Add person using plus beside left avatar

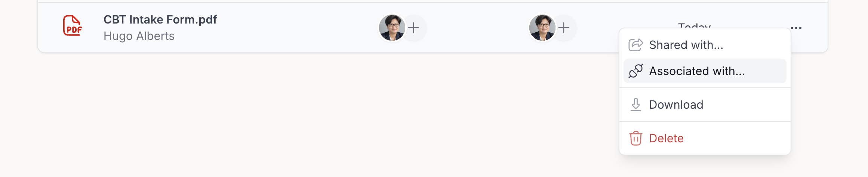413,28
